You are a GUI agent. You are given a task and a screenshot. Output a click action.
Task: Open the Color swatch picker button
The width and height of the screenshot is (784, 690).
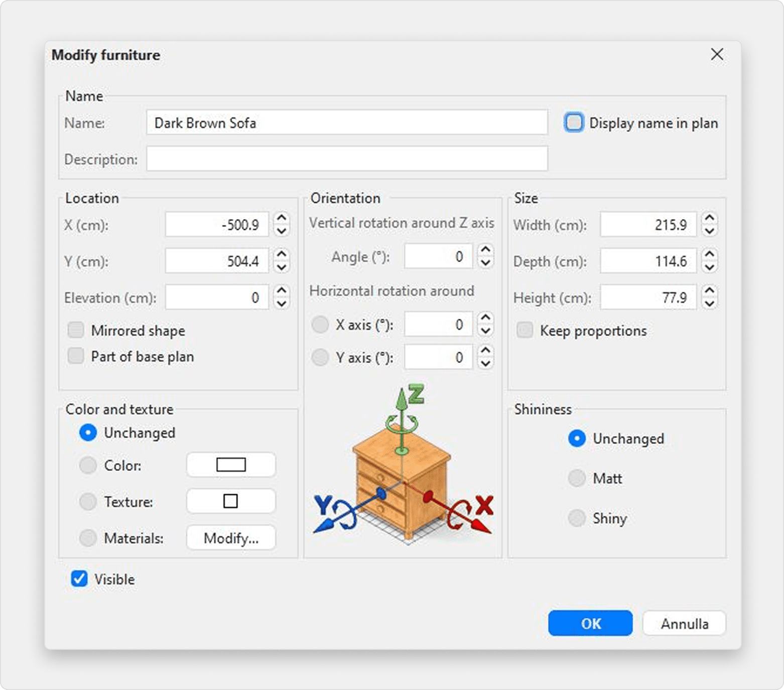pyautogui.click(x=231, y=465)
